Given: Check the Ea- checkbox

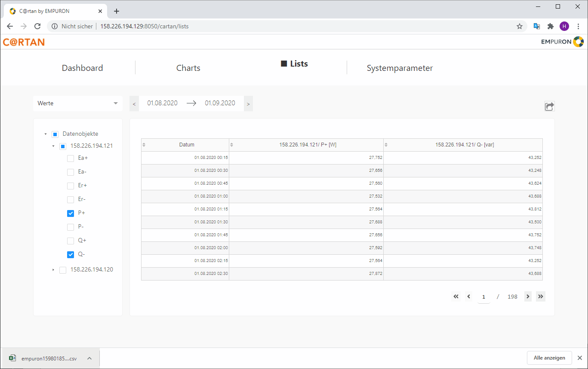Looking at the screenshot, I should 71,172.
